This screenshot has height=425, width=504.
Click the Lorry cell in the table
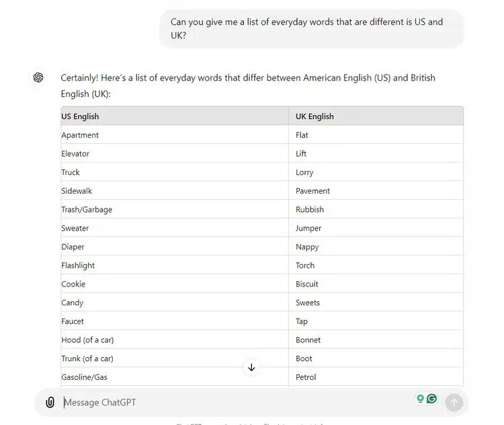pyautogui.click(x=304, y=172)
